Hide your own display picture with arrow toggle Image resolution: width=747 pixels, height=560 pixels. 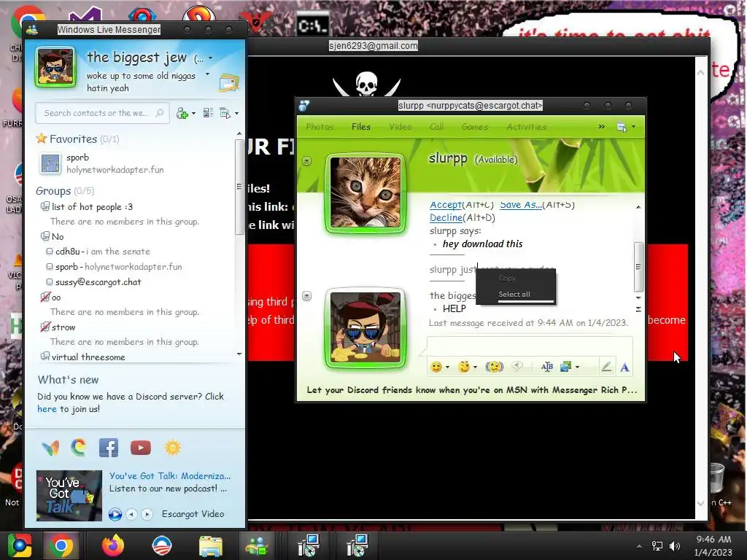(x=307, y=296)
